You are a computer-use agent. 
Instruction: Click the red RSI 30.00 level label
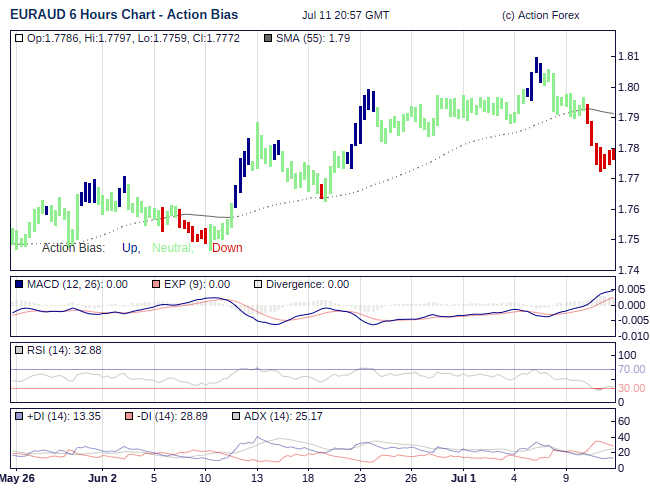(631, 389)
